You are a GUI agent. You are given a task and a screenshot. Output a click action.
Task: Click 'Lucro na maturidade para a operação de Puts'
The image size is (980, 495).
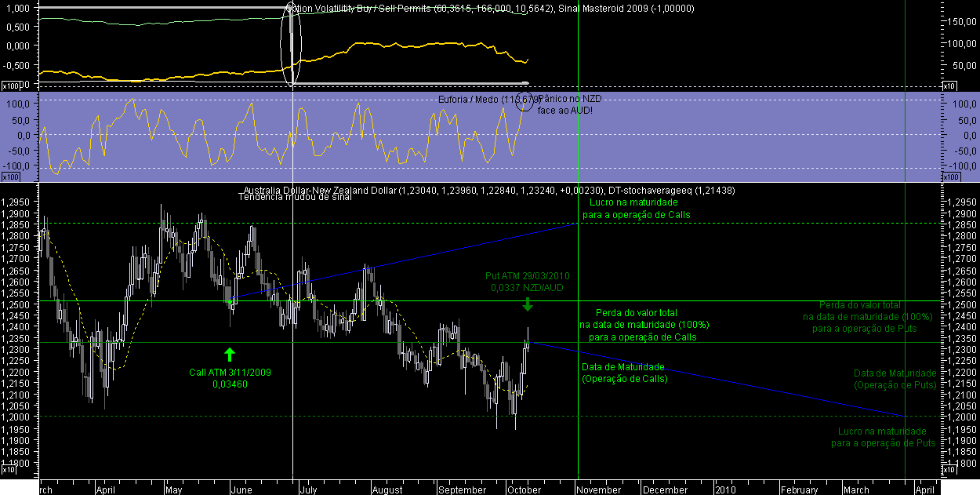tap(883, 438)
